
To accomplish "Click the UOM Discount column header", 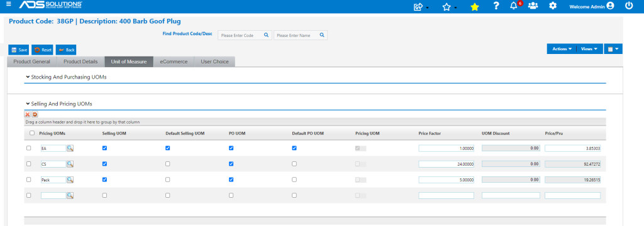I will click(496, 133).
